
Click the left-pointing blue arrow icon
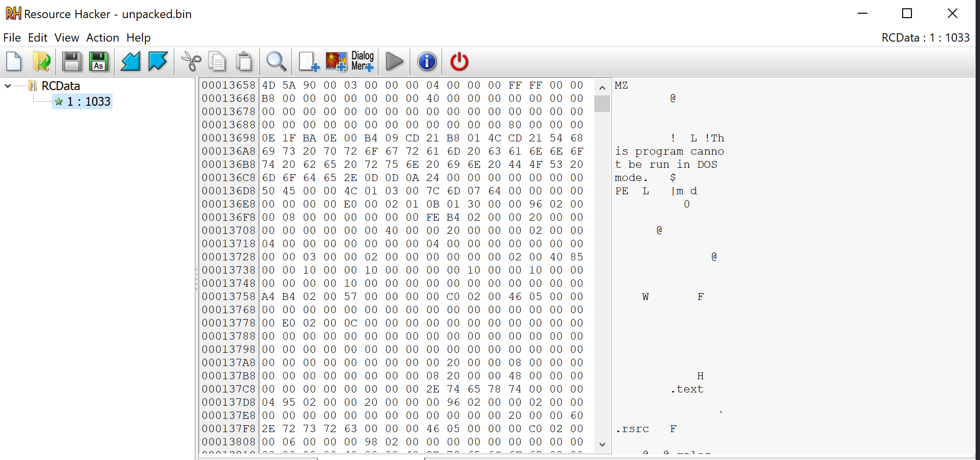130,62
